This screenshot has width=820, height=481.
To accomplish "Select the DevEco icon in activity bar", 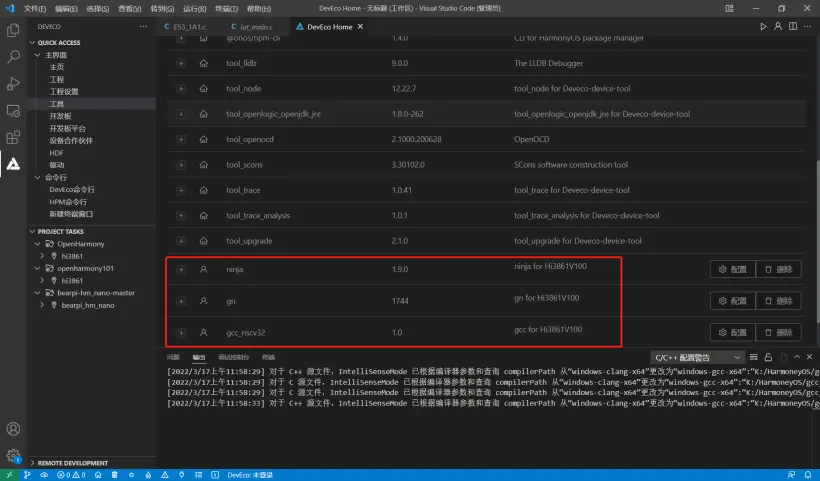I will (13, 164).
